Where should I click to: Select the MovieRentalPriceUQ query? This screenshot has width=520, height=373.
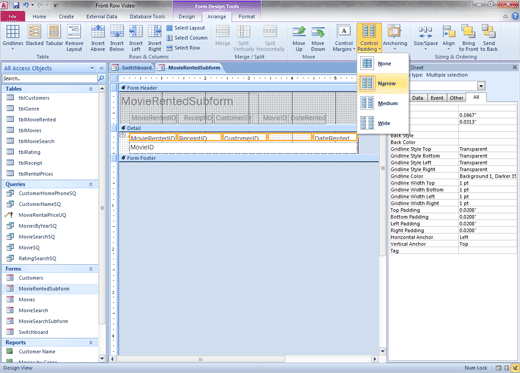pyautogui.click(x=42, y=215)
